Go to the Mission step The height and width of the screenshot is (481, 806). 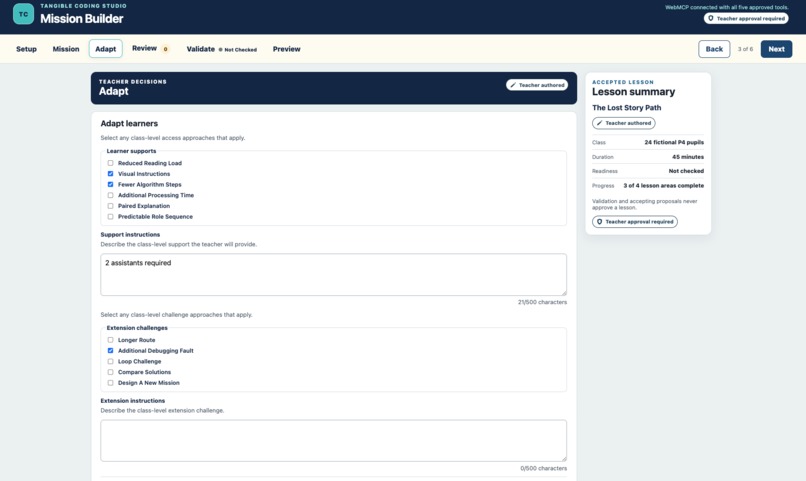click(x=66, y=49)
